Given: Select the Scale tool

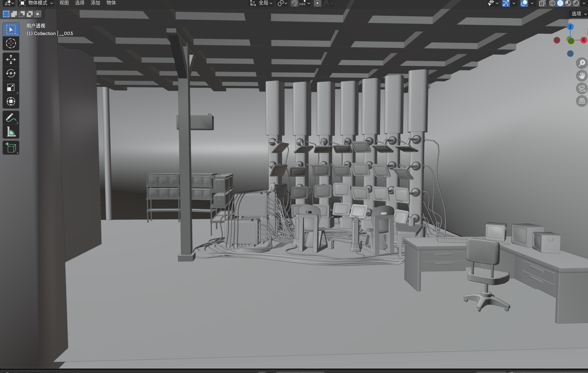Looking at the screenshot, I should [11, 88].
